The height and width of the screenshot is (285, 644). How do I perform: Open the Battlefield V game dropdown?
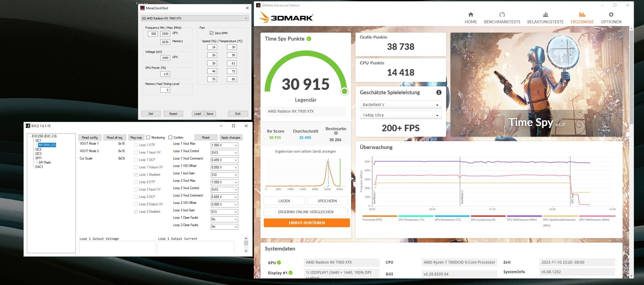tap(401, 105)
